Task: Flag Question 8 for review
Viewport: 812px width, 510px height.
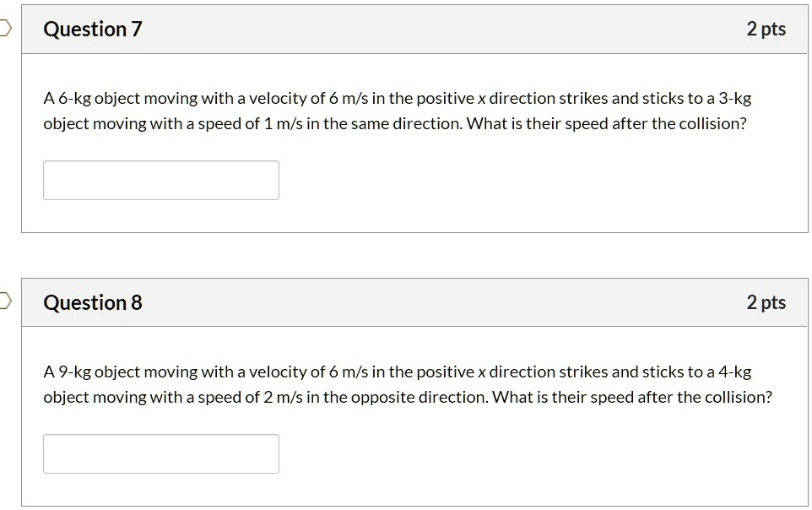Action: click(5, 301)
